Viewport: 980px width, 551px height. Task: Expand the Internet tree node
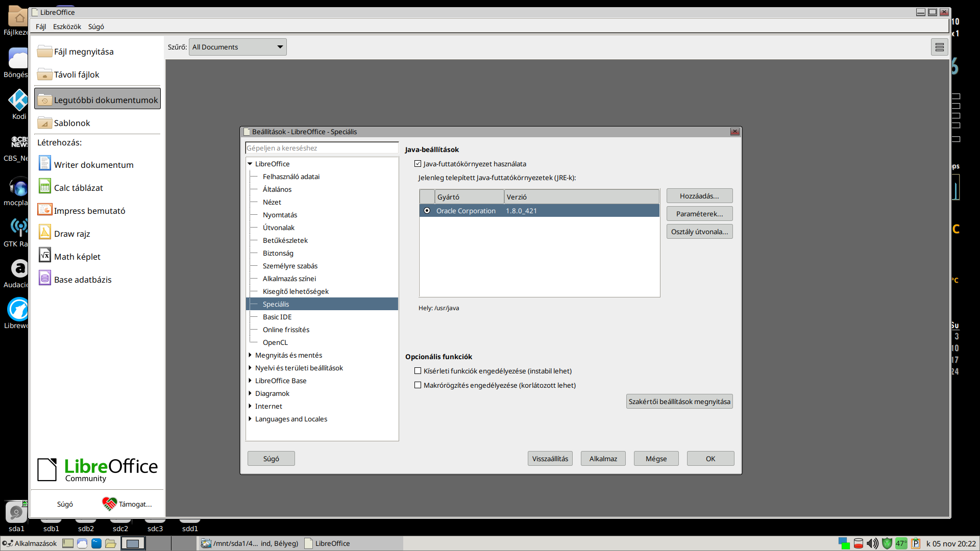[x=250, y=406]
